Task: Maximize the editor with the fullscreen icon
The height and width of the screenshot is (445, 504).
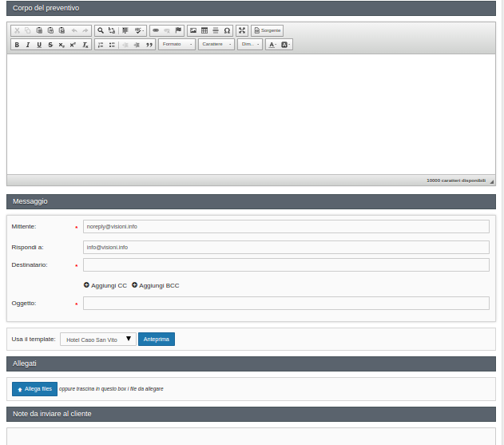Action: pos(242,30)
